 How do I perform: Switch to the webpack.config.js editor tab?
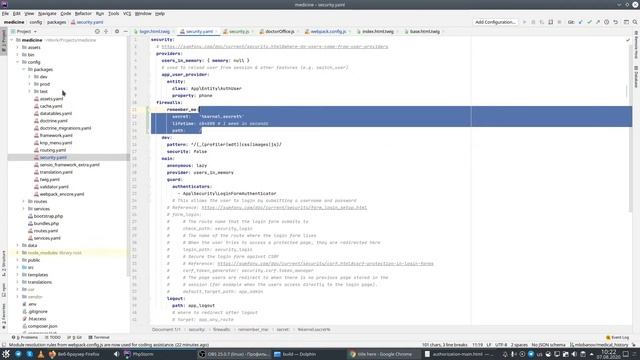328,31
